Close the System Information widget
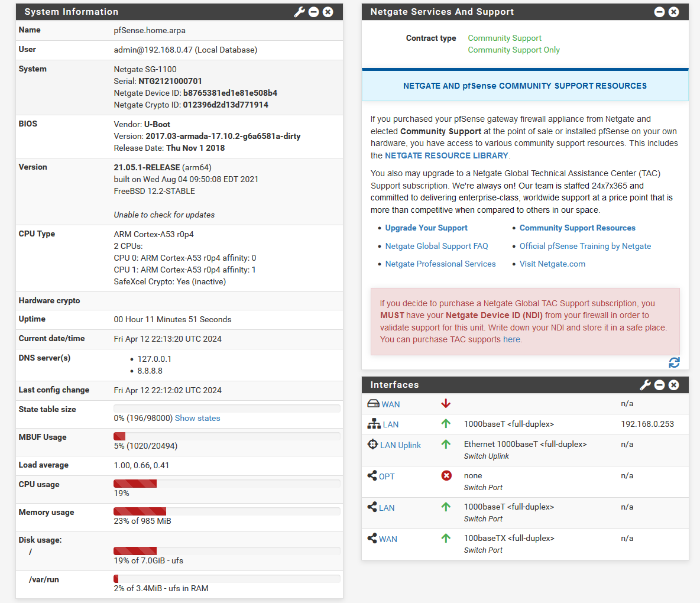Viewport: 700px width, 603px height. (328, 12)
